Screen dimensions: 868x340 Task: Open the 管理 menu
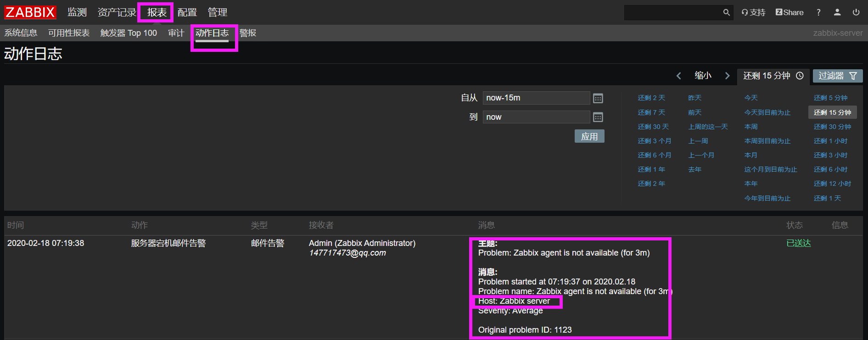click(217, 12)
